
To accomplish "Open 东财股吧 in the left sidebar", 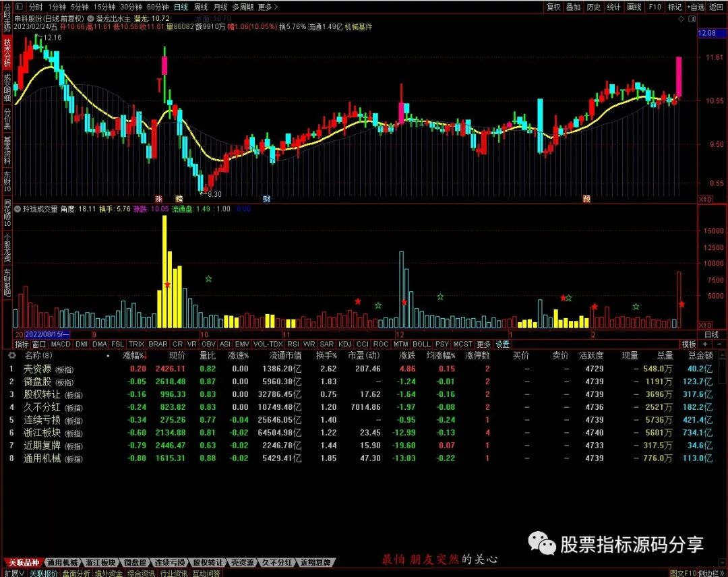I will tap(7, 282).
